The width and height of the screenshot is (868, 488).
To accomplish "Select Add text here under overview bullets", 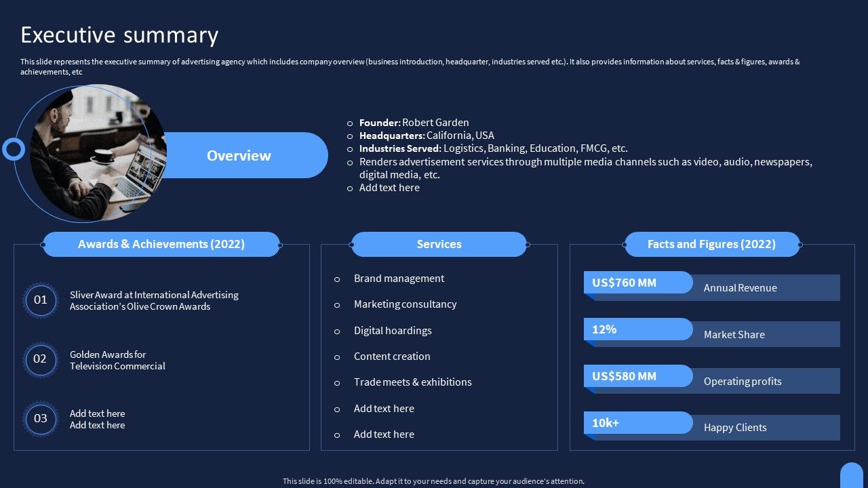I will click(389, 188).
